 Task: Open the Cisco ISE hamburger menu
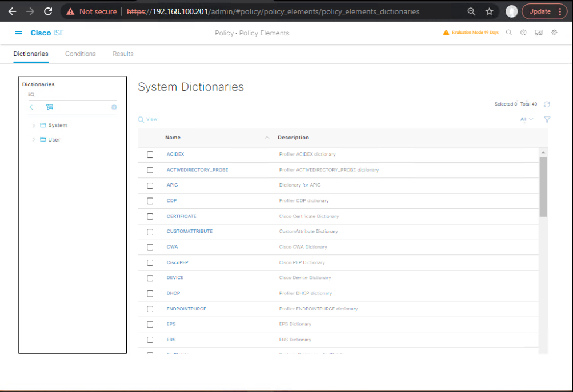coord(18,33)
